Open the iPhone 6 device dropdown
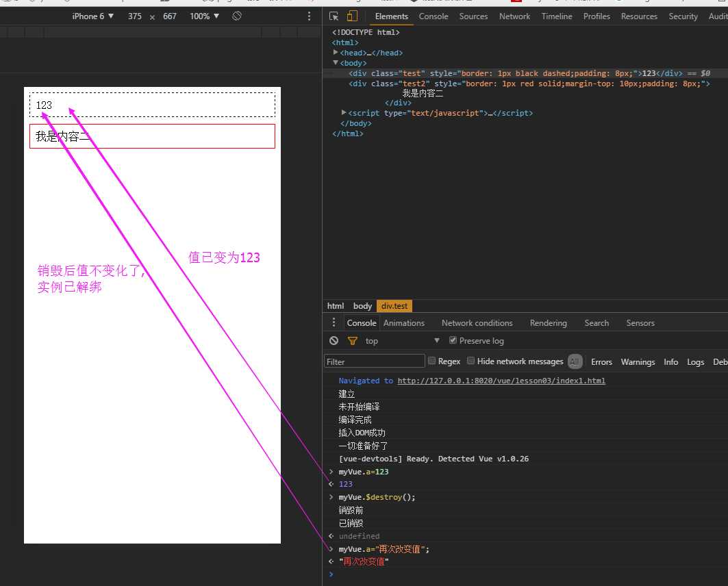Viewport: 728px width, 586px height. pyautogui.click(x=93, y=16)
